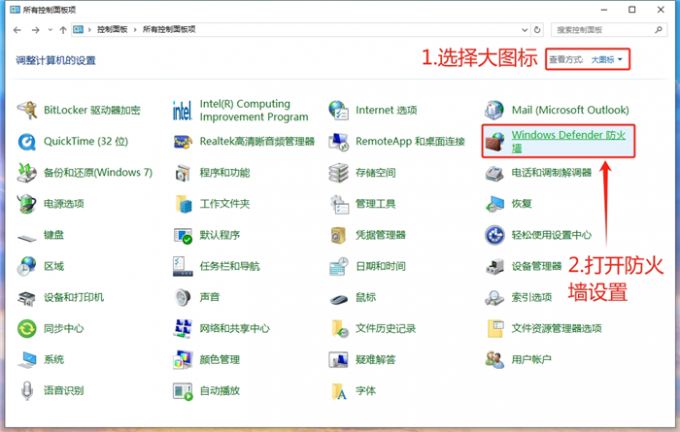Open the 存储空间 icon
This screenshot has height=432, width=680.
tap(338, 173)
